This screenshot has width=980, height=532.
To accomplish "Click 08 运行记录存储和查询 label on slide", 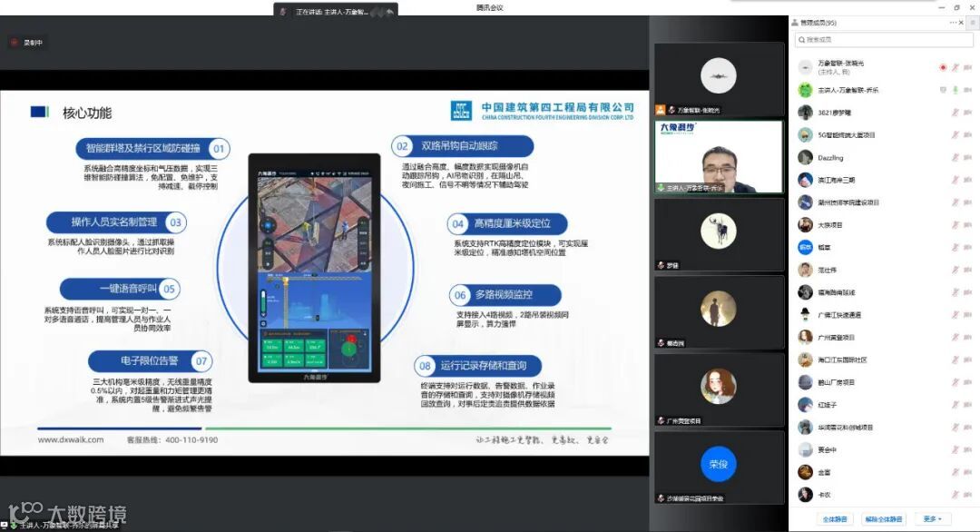I will click(477, 366).
